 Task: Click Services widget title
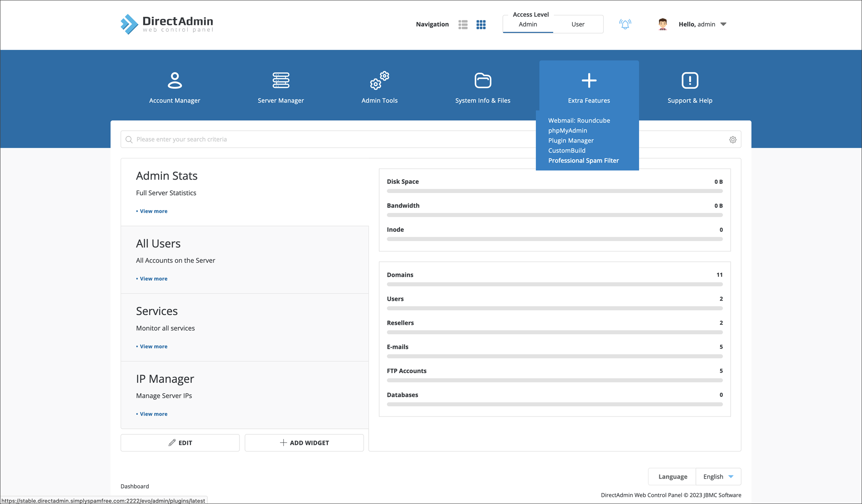coord(157,311)
